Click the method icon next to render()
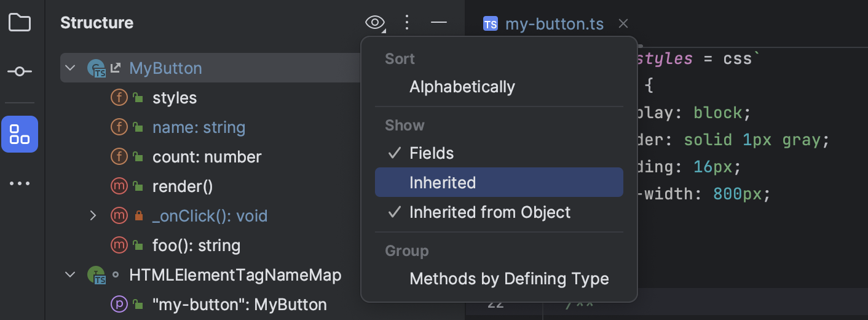 pos(119,186)
